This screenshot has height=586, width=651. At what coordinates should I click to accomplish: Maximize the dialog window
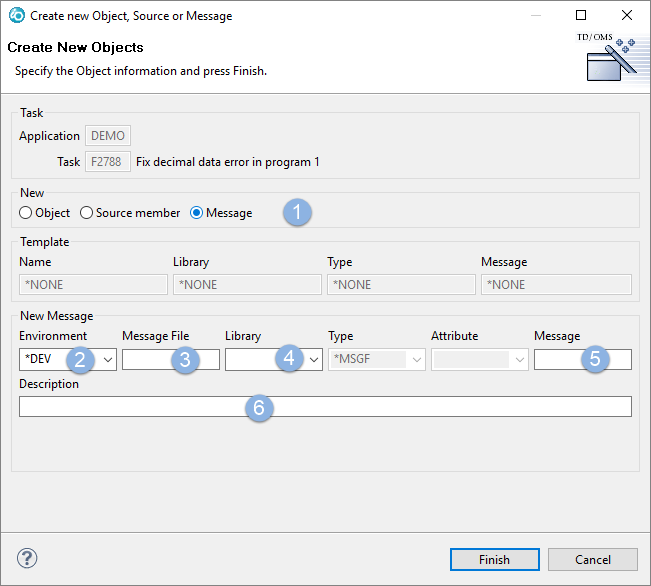[581, 15]
